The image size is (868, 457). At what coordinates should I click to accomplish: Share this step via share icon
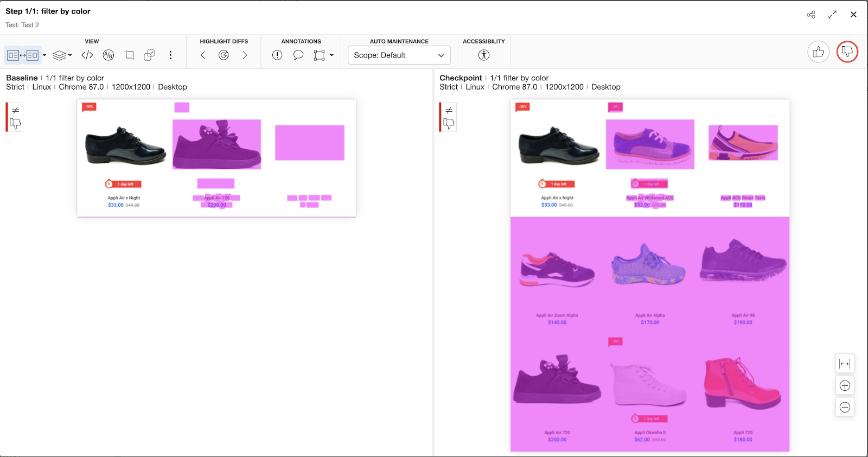pos(811,15)
